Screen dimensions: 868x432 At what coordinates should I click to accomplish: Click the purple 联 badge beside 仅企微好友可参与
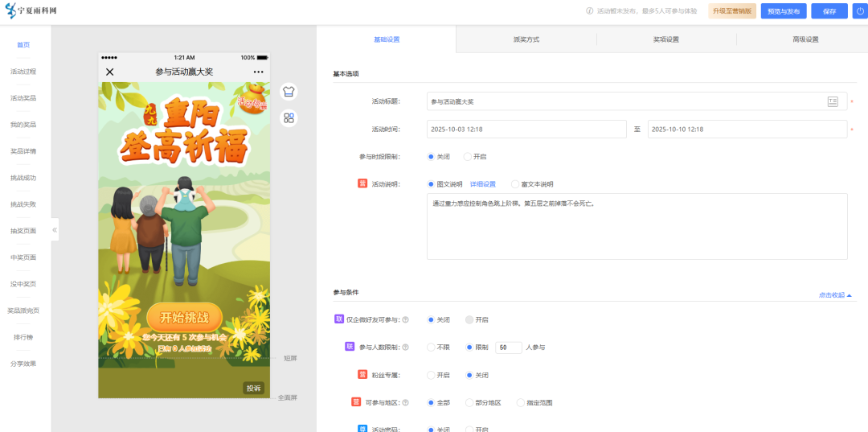tap(339, 319)
